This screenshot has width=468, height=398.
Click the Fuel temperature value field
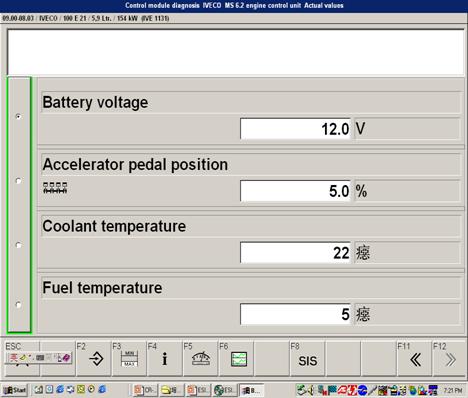coord(295,314)
